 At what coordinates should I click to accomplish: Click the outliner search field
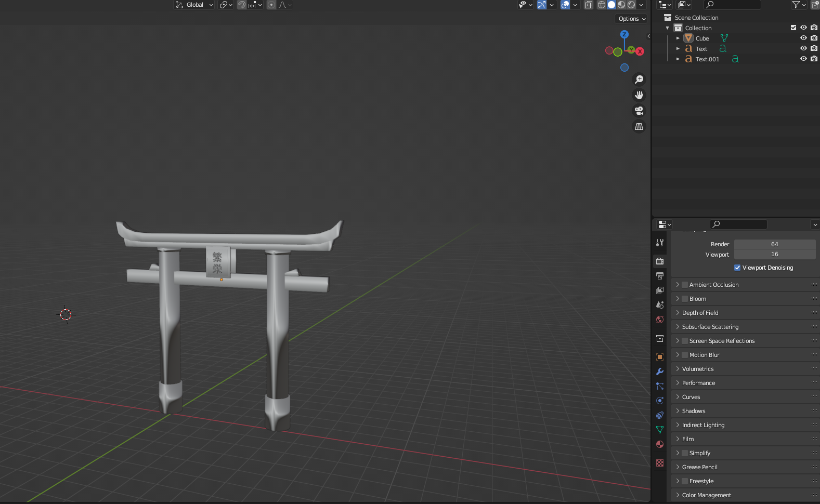(x=732, y=5)
